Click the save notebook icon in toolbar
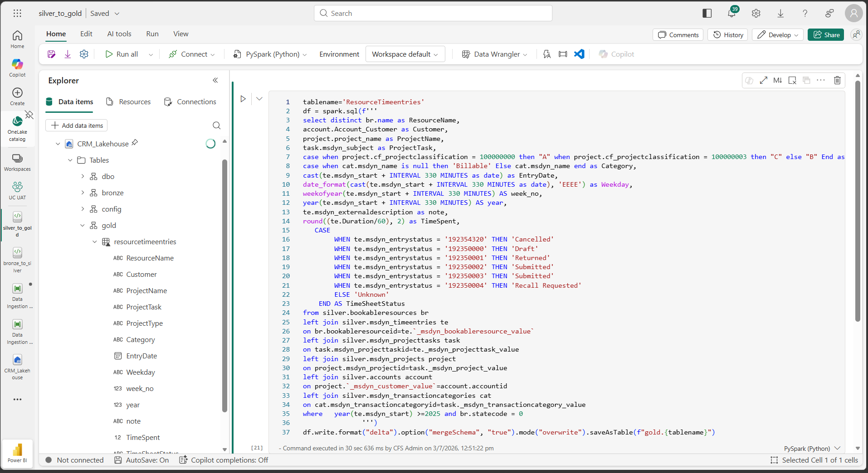Image resolution: width=868 pixels, height=473 pixels. [51, 54]
